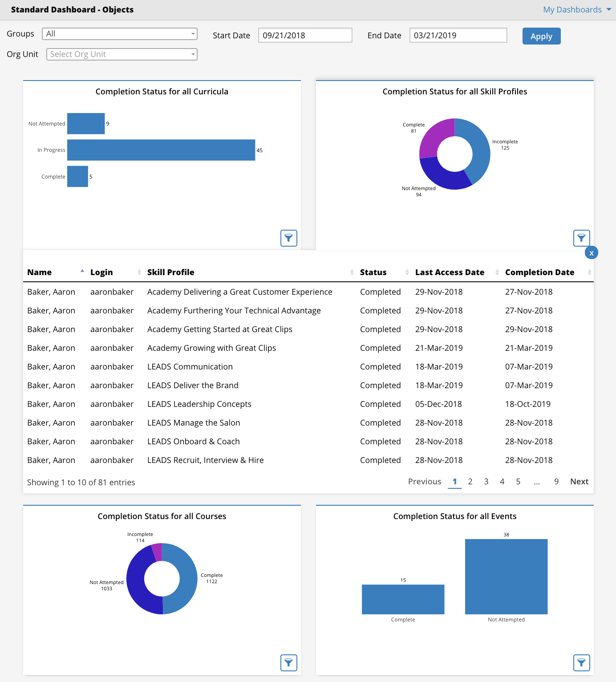The image size is (616, 682).
Task: Sort by Last Access Date column
Action: pos(450,272)
